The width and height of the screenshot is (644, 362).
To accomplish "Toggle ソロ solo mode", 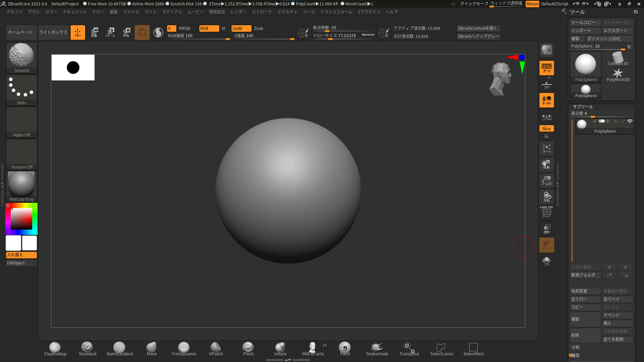I will 546,261.
